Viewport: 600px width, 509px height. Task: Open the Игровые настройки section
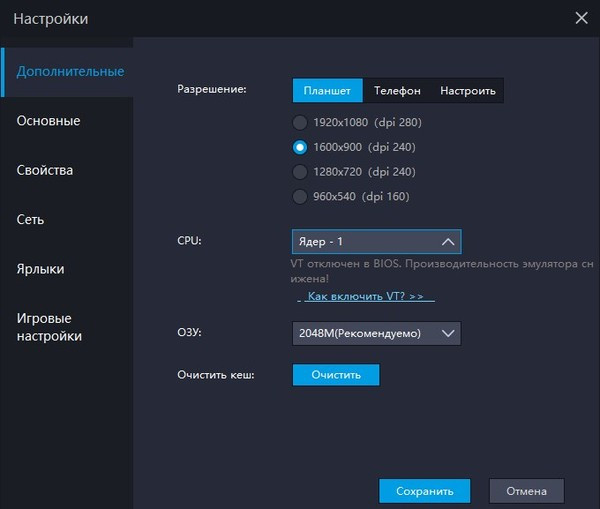[x=49, y=327]
